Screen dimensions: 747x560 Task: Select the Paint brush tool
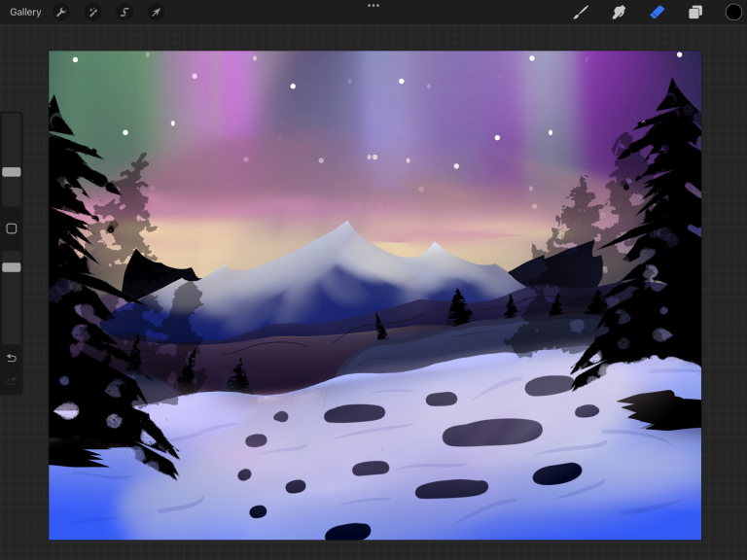pos(581,13)
